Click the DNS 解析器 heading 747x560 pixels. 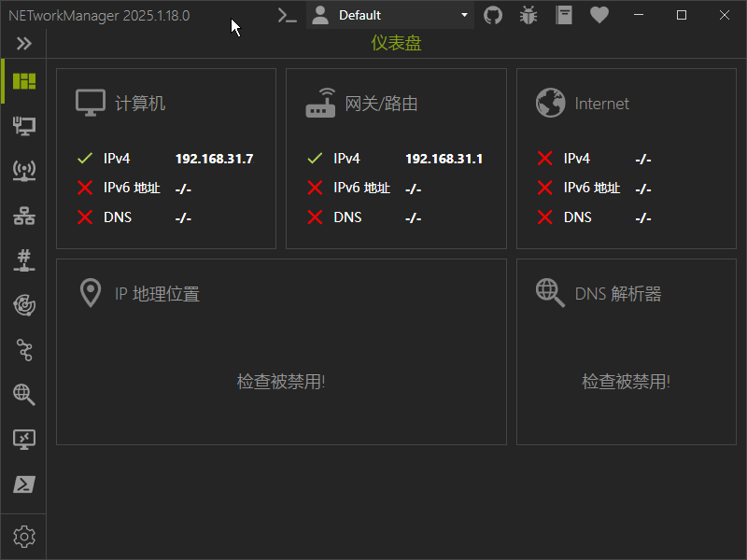coord(618,294)
